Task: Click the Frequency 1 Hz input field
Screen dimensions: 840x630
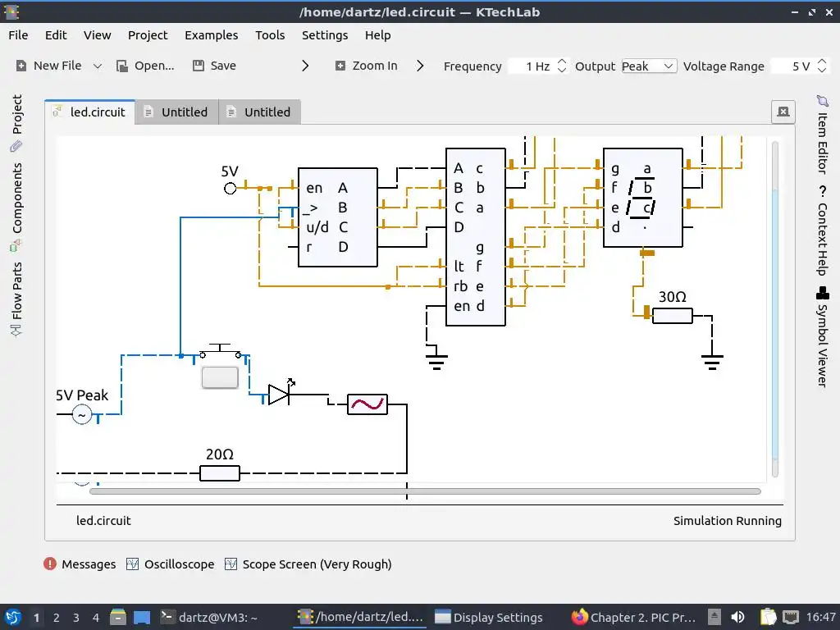Action: click(x=532, y=66)
